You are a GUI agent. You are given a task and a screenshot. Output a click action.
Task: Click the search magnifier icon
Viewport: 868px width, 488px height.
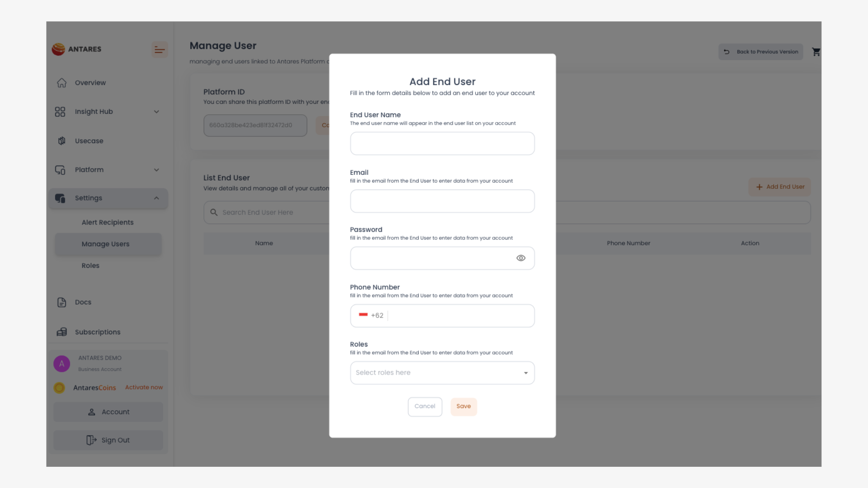[x=214, y=212]
